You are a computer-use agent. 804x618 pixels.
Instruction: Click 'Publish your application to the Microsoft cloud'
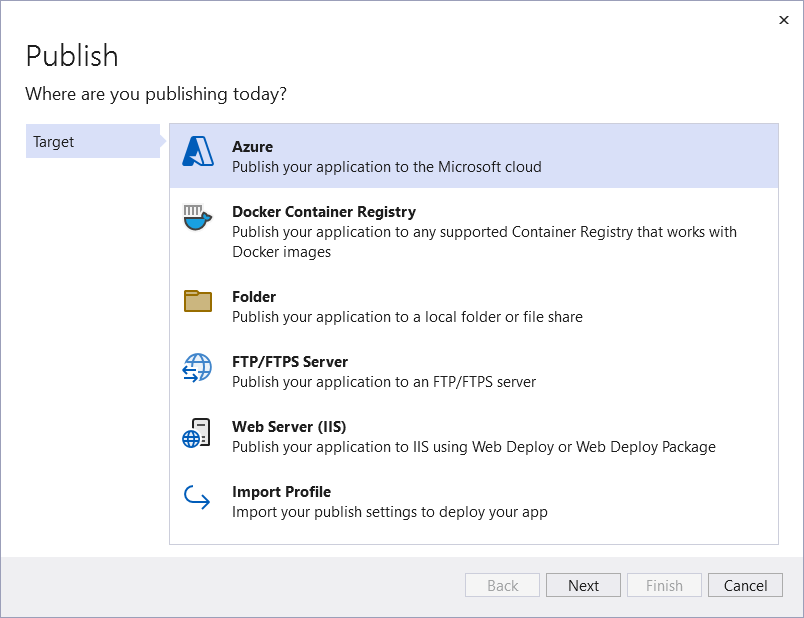click(x=387, y=167)
